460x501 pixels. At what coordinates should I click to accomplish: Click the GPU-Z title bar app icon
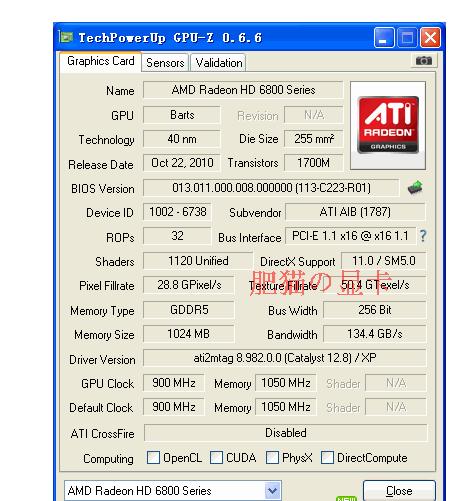pos(66,37)
